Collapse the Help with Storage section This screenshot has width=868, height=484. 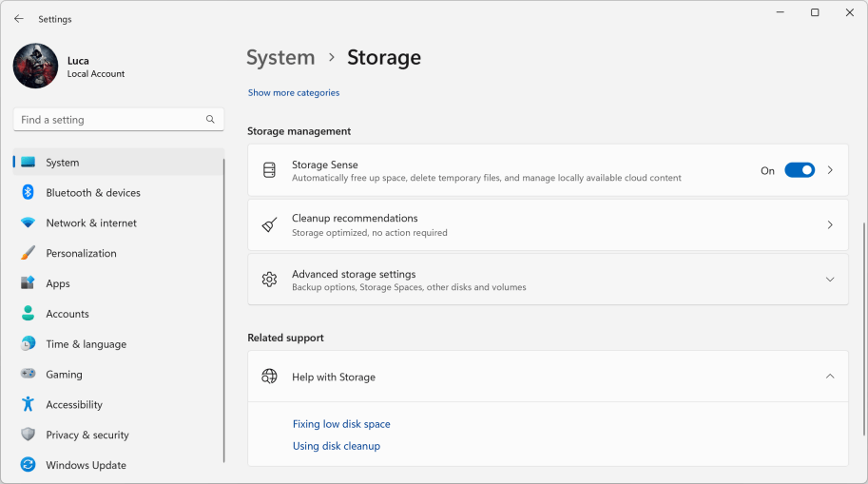(829, 377)
